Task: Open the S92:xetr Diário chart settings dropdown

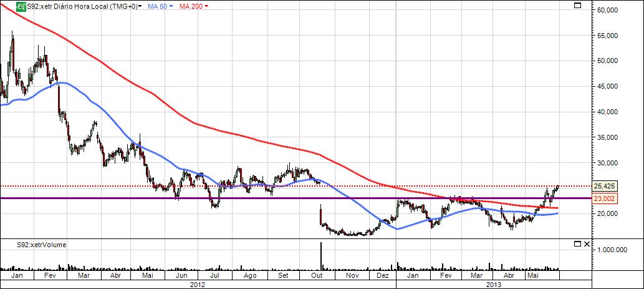Action: (140, 7)
